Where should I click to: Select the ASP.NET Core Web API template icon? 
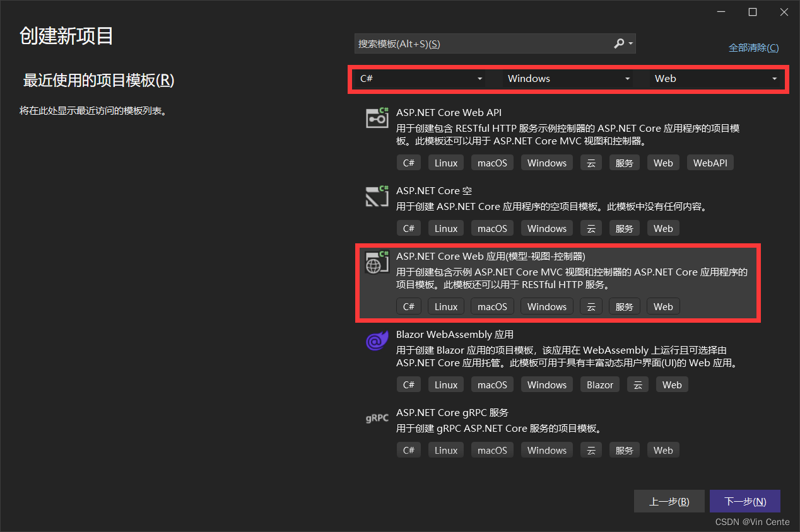(377, 118)
